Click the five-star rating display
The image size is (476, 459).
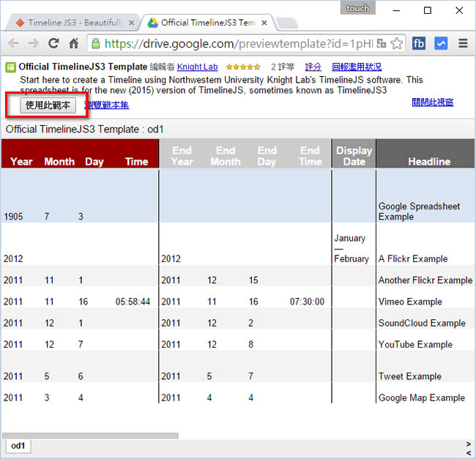click(x=243, y=67)
